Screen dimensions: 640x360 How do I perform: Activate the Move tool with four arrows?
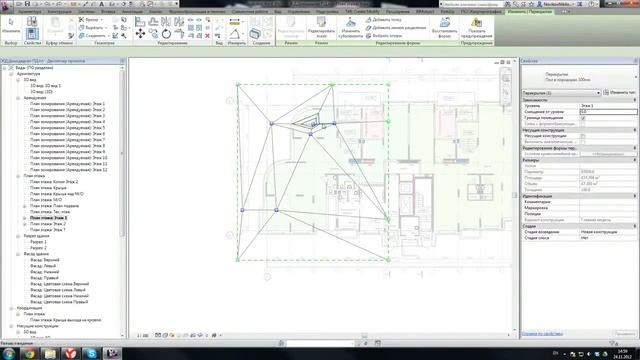click(x=140, y=34)
